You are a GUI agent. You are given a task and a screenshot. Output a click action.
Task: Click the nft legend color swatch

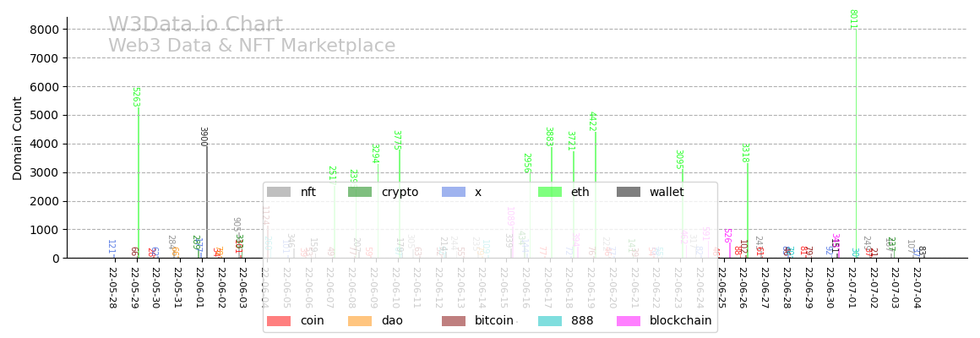(x=279, y=193)
